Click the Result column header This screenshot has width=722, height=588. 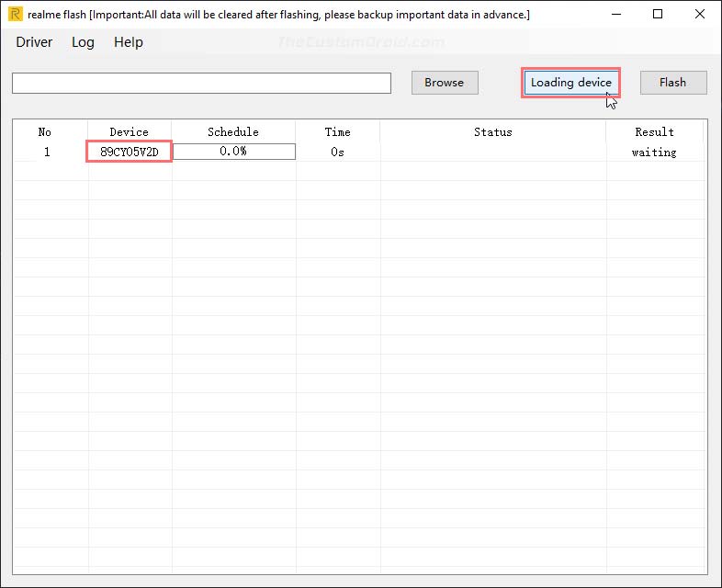click(654, 132)
